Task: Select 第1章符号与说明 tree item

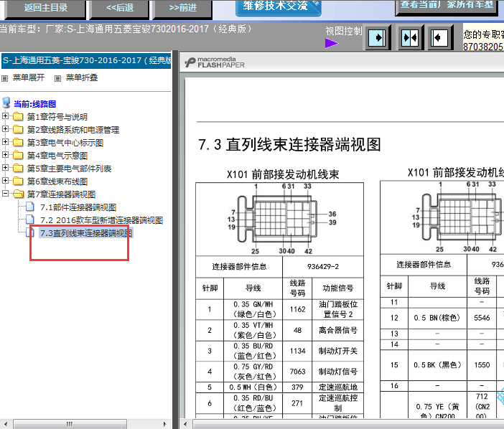Action: click(57, 117)
